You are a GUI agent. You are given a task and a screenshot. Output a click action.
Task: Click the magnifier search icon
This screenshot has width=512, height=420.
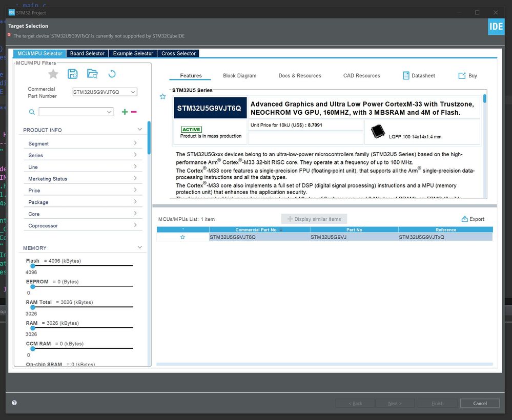pyautogui.click(x=32, y=112)
